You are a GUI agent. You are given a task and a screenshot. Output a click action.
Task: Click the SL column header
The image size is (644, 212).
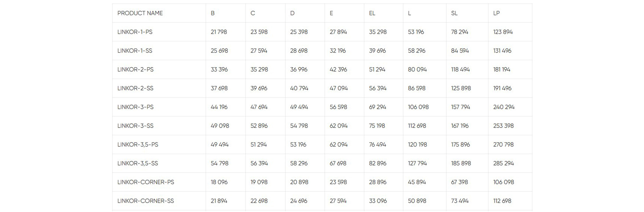[454, 13]
